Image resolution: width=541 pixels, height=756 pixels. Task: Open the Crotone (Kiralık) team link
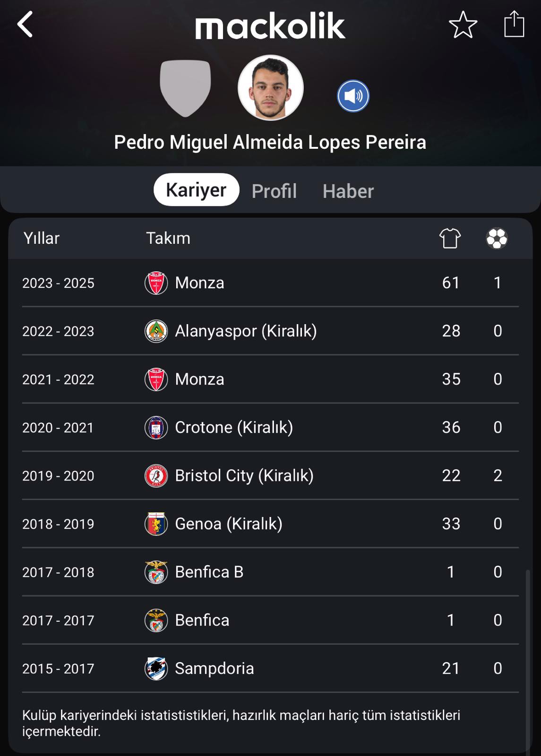pyautogui.click(x=234, y=427)
